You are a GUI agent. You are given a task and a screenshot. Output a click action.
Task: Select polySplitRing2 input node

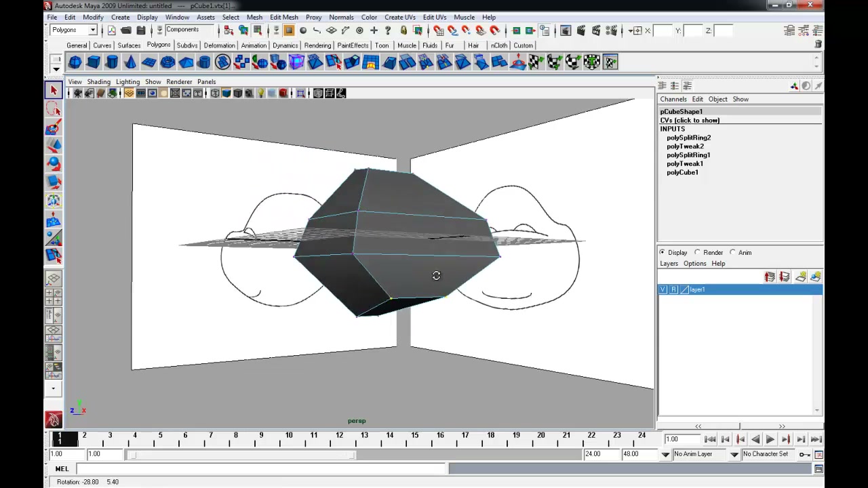click(x=688, y=138)
